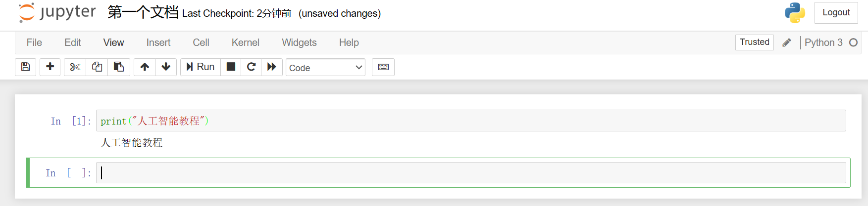Toggle the Trusted notebook indicator
Screen dimensions: 868x206
coord(755,42)
